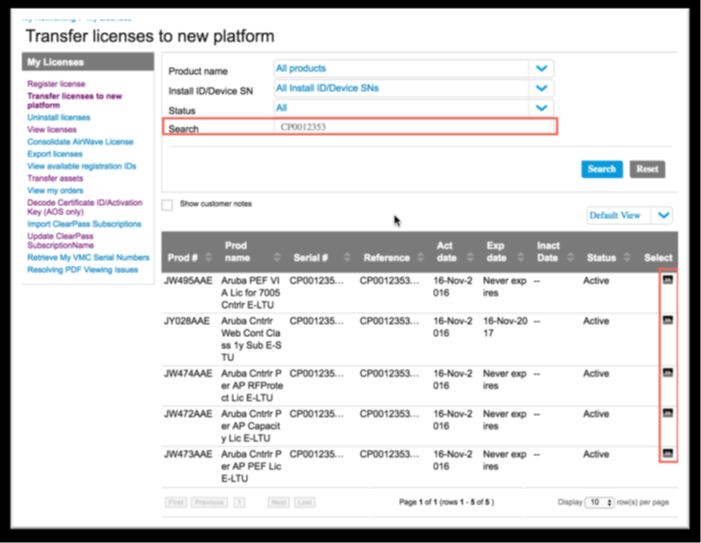Click Aruba PEF VIA Lic product name
The height and width of the screenshot is (543, 701).
pyautogui.click(x=251, y=293)
